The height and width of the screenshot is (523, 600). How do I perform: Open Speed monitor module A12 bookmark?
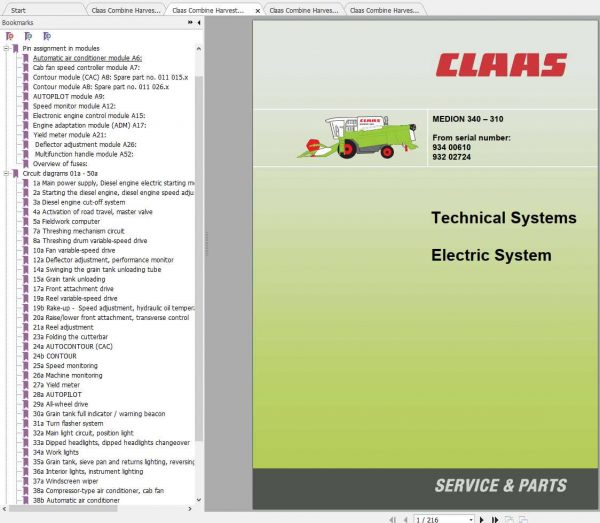(x=74, y=106)
